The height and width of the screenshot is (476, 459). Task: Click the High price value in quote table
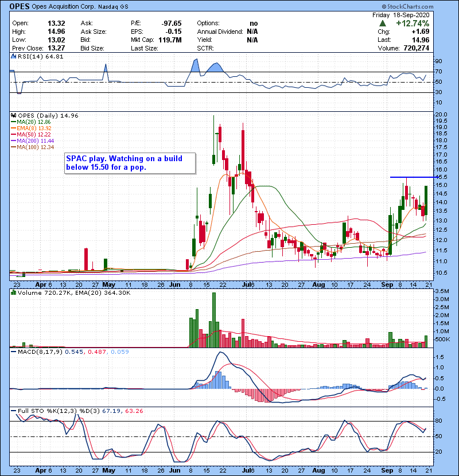[x=56, y=32]
